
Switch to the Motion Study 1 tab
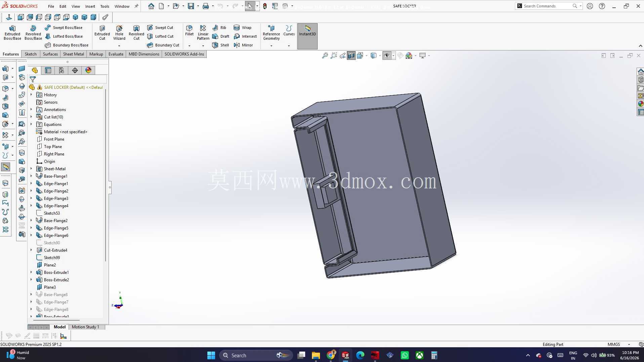pyautogui.click(x=85, y=327)
